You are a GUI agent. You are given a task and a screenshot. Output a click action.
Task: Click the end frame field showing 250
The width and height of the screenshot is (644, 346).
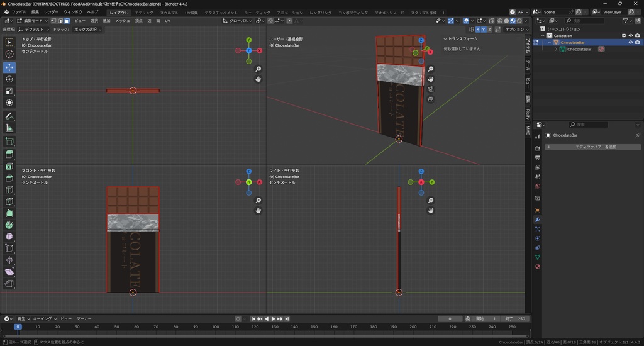tap(516, 319)
